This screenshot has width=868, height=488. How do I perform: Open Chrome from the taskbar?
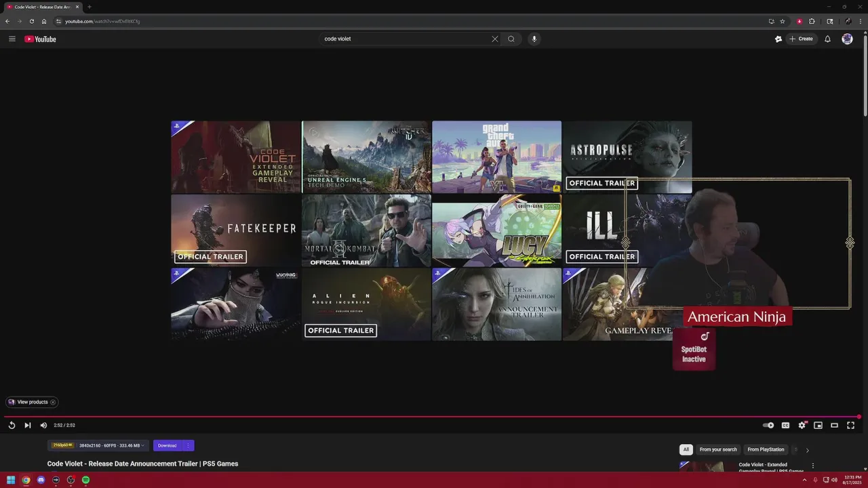point(26,480)
